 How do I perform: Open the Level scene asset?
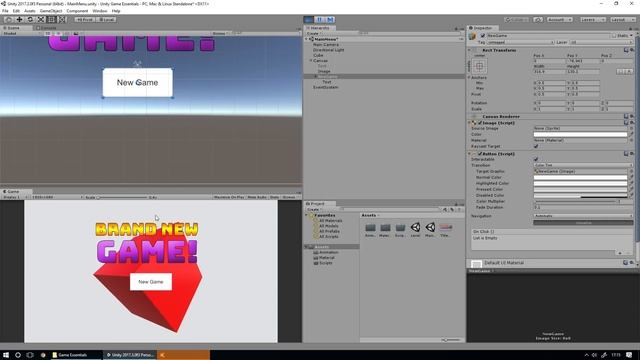click(415, 227)
